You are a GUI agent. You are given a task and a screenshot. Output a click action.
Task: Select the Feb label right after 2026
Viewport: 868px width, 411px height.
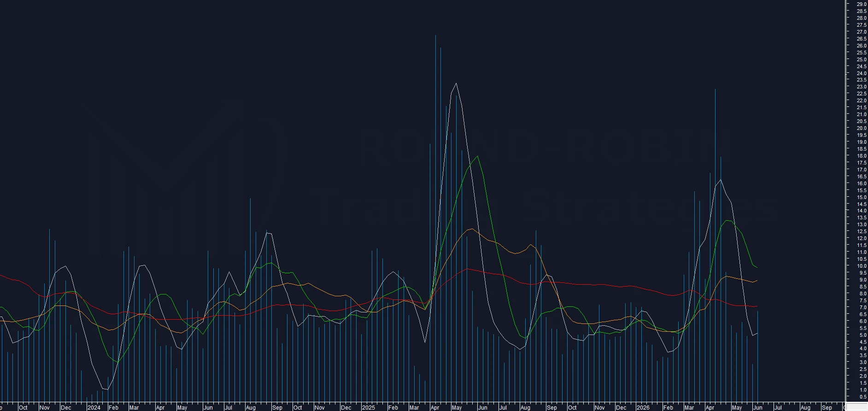point(668,408)
